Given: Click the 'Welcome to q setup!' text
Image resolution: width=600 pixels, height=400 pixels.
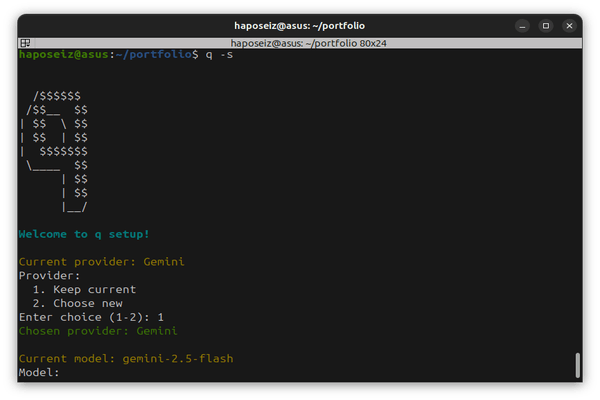Looking at the screenshot, I should click(84, 234).
